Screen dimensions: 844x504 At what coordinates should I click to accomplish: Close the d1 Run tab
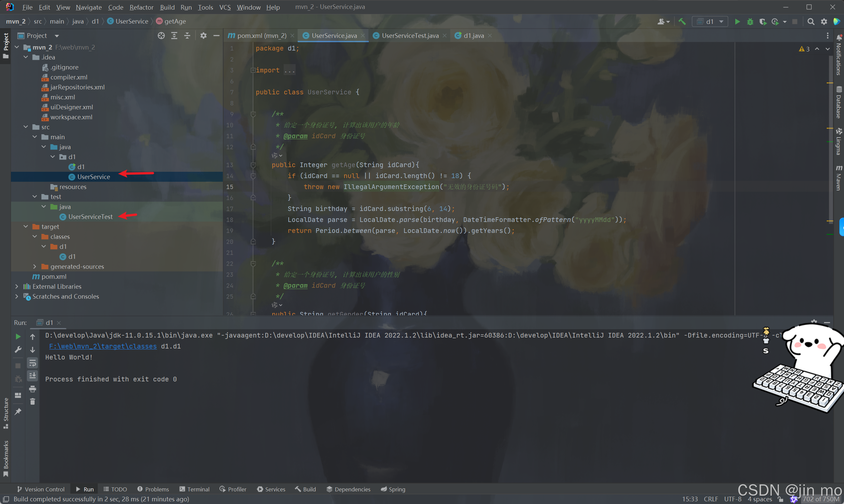point(59,323)
